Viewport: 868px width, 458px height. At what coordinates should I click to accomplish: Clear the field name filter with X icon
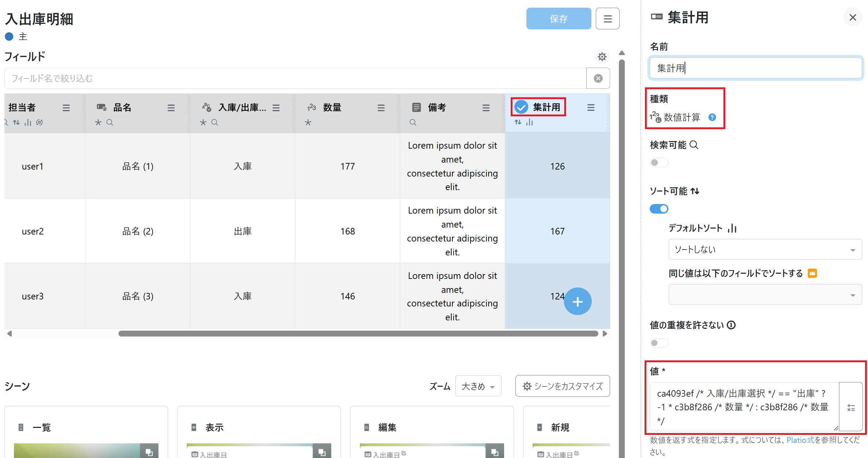point(598,78)
